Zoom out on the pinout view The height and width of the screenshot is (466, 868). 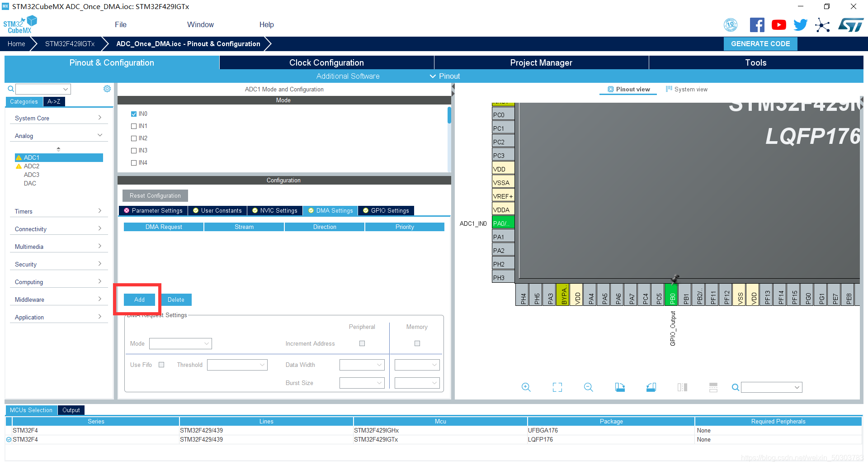coord(588,387)
